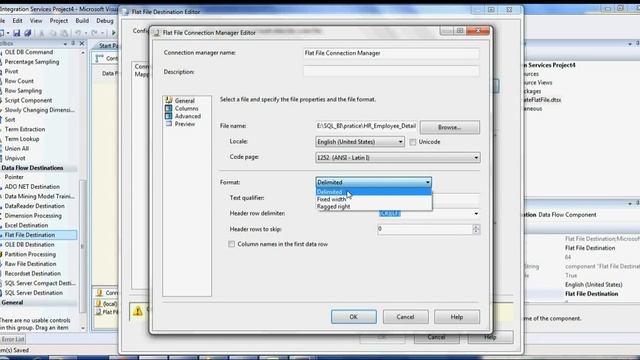Screen dimensions: 640x360
Task: Click the Save icon in Visual Studio toolbar
Action: (16, 33)
